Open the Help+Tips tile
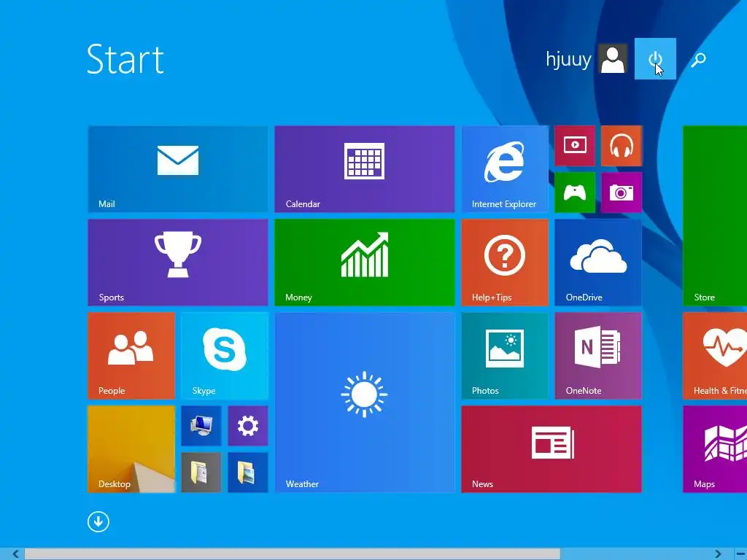Screen dimensions: 747x560 click(x=505, y=262)
